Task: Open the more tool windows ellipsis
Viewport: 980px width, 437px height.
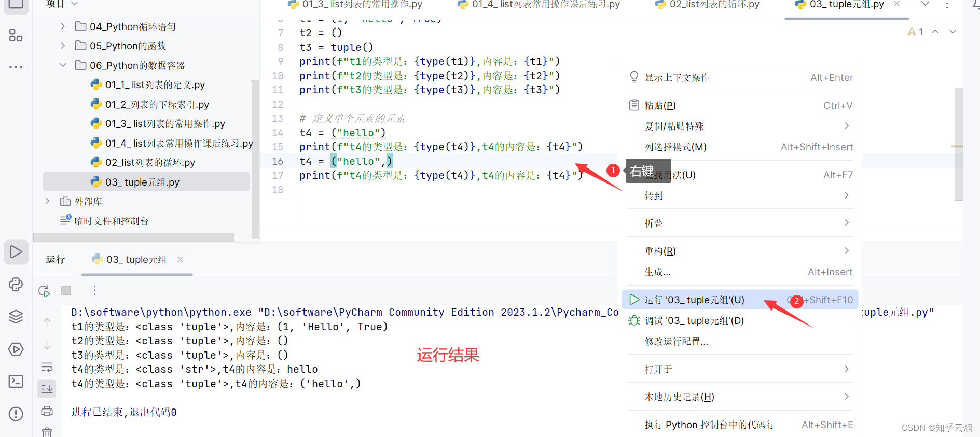Action: 16,67
